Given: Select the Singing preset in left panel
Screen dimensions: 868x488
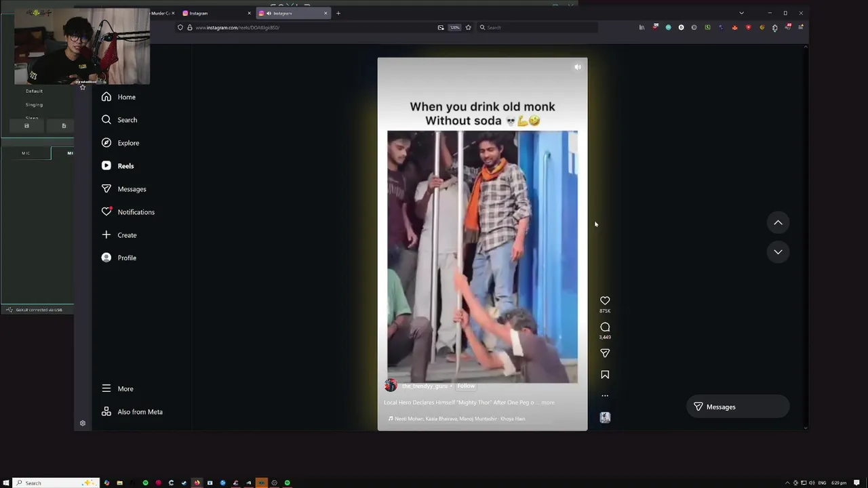Looking at the screenshot, I should coord(34,104).
